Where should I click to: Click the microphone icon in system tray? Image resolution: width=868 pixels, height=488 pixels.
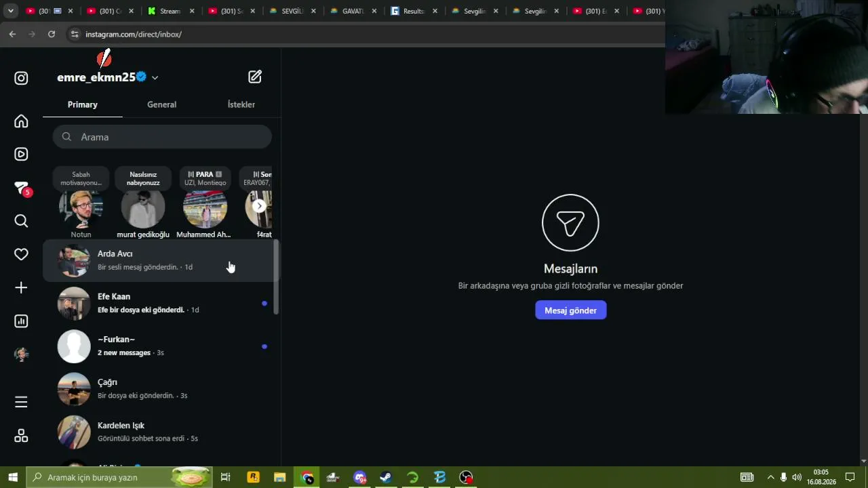[x=784, y=477]
